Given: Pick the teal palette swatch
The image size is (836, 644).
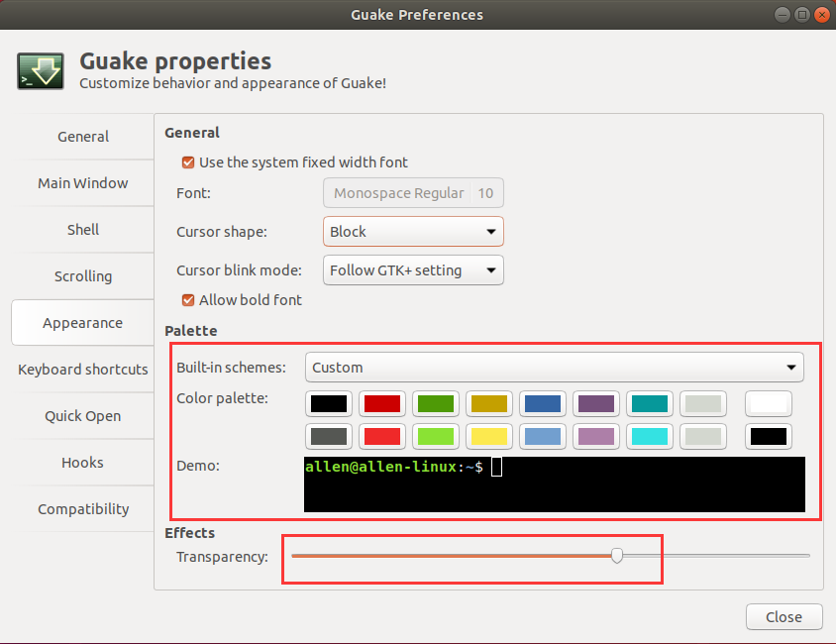Looking at the screenshot, I should (650, 403).
